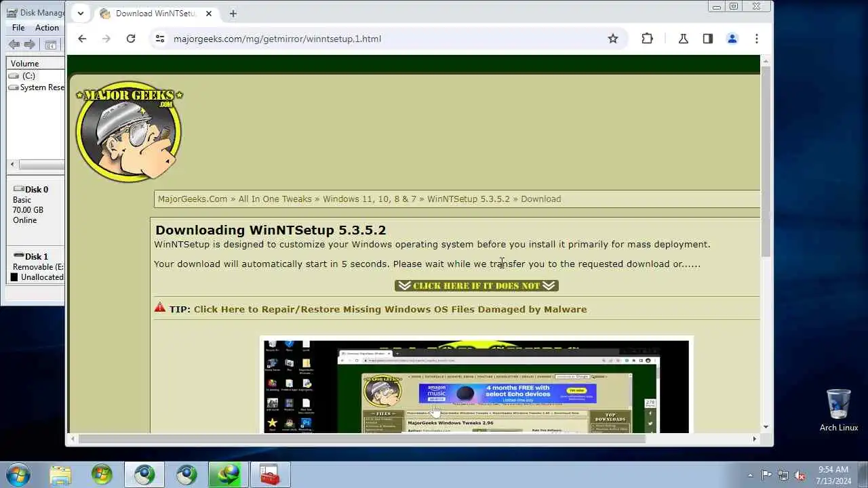This screenshot has height=488, width=868.
Task: Open the Windows Start orb
Action: click(x=18, y=474)
